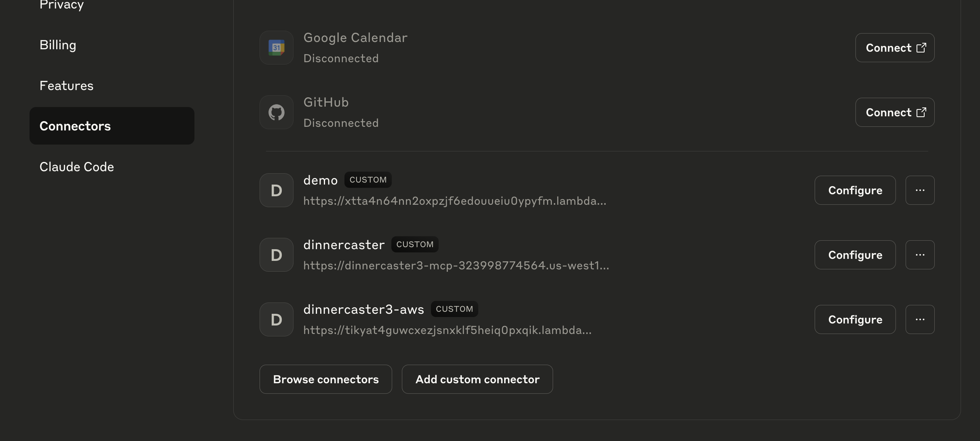This screenshot has height=441, width=980.
Task: Open the Billing settings section
Action: point(58,45)
